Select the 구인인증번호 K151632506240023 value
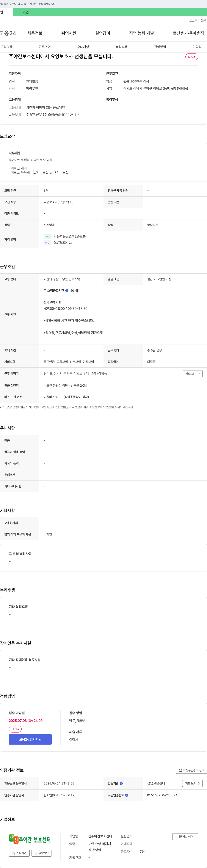This screenshot has width=207, height=868. click(162, 795)
